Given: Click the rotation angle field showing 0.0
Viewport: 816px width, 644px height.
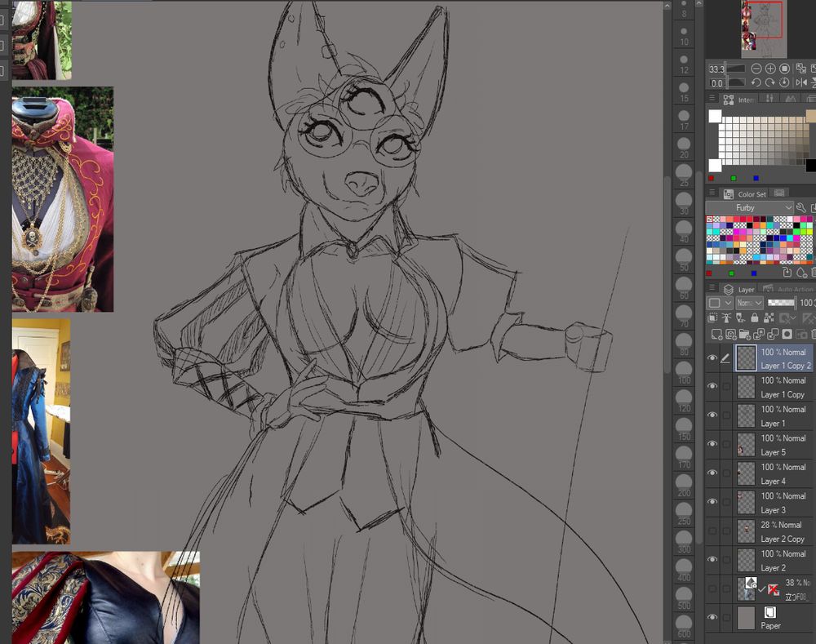Looking at the screenshot, I should tap(716, 82).
